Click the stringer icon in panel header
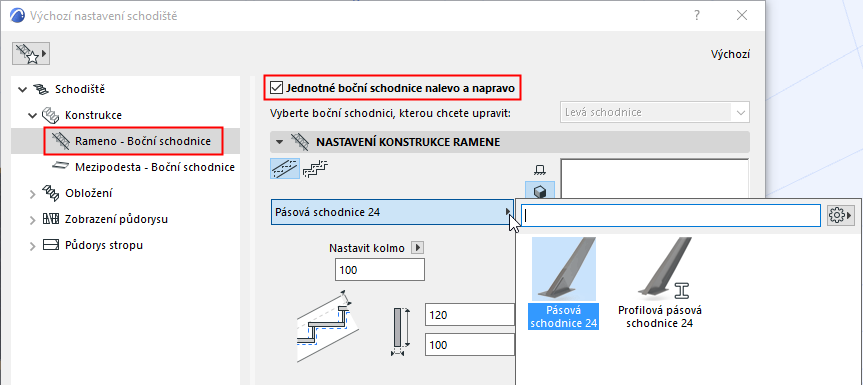Image resolution: width=863 pixels, height=385 pixels. (x=299, y=142)
